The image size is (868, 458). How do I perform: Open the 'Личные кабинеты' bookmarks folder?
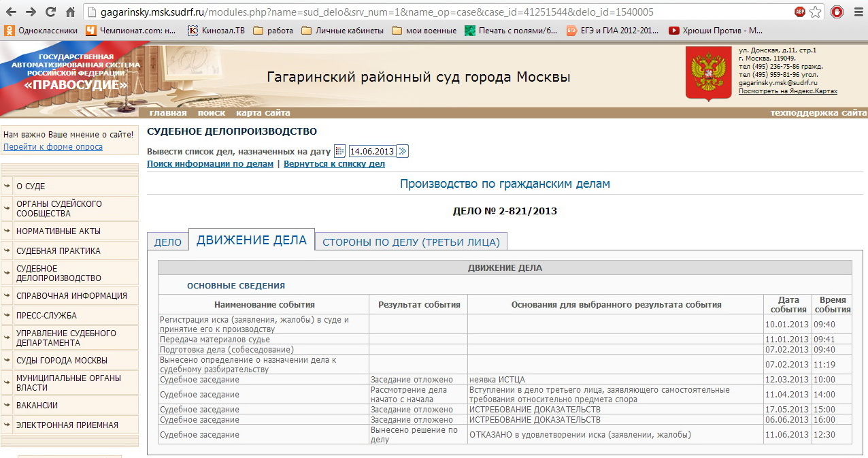pos(342,30)
